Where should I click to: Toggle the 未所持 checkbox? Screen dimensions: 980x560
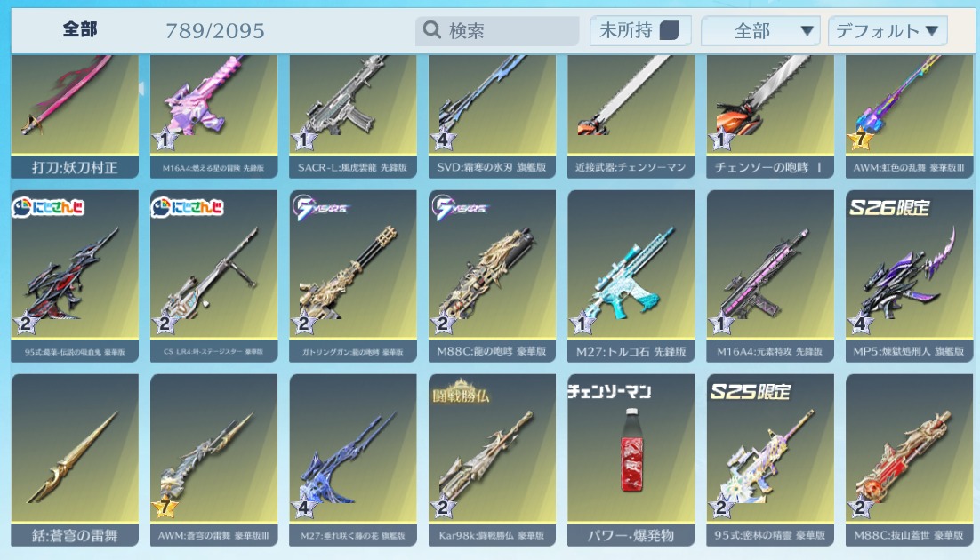[669, 30]
